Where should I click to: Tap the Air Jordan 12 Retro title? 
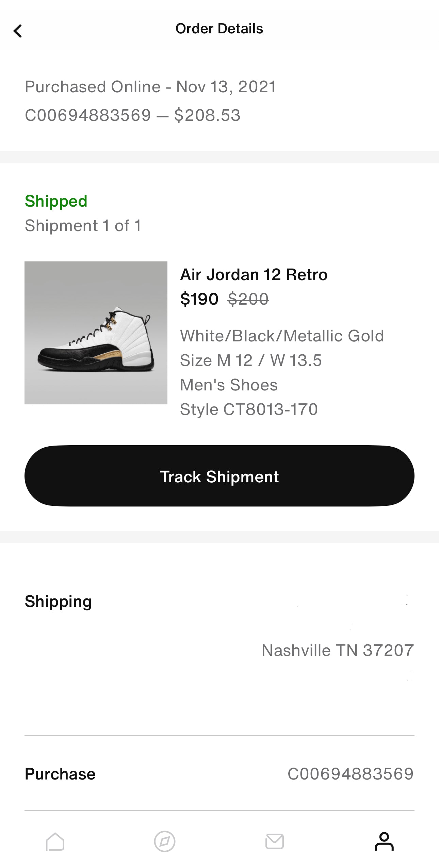(x=254, y=275)
